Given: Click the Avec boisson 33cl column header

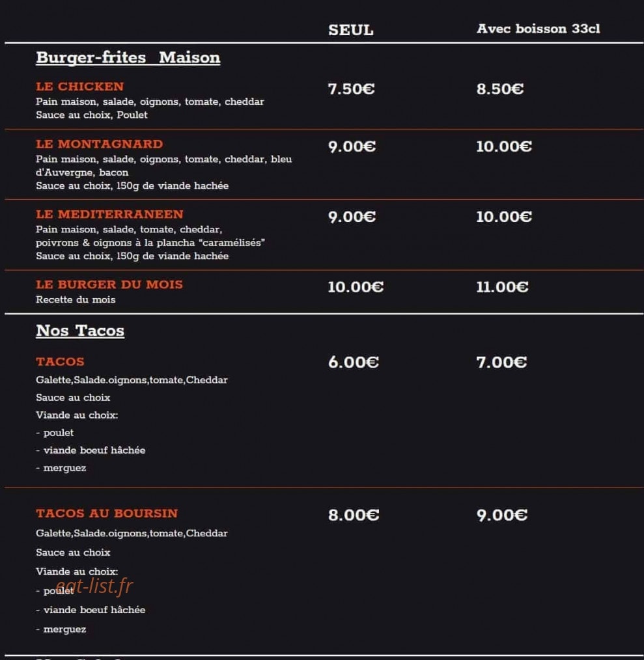Looking at the screenshot, I should 539,29.
